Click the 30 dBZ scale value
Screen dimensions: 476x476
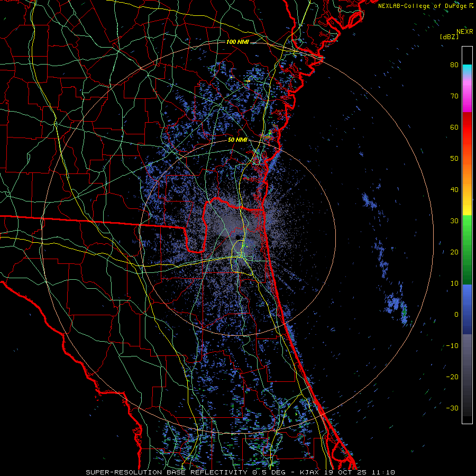tap(454, 221)
